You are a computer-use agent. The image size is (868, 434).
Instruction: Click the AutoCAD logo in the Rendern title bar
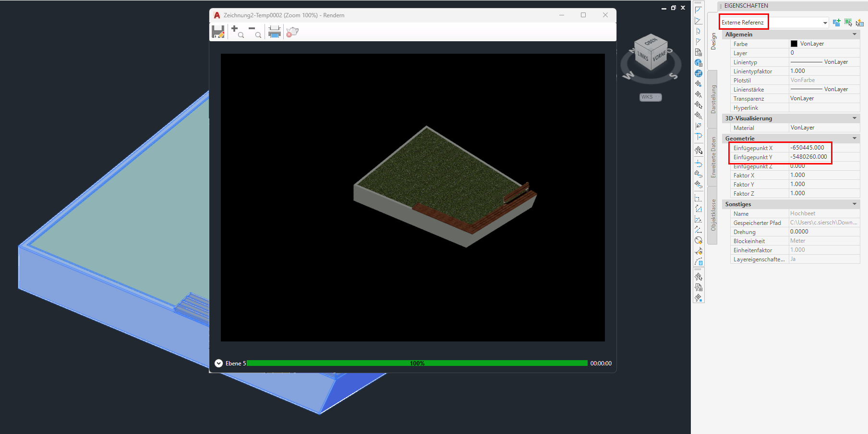click(217, 15)
